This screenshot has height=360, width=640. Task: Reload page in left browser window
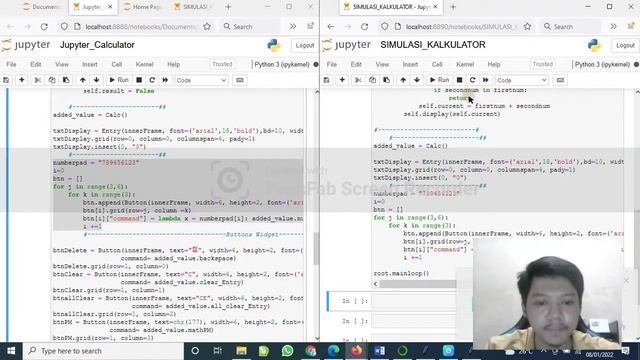tap(44, 27)
